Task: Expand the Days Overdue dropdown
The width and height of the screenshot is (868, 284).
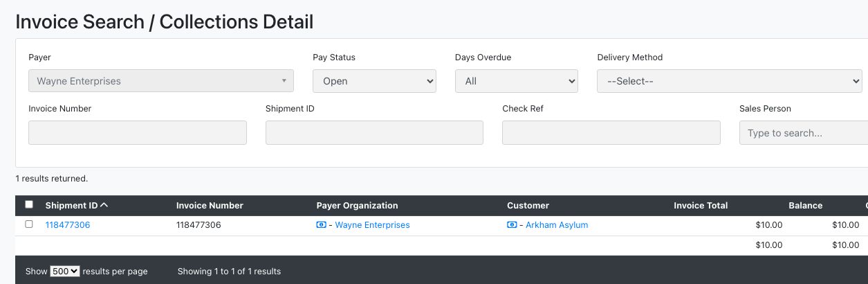Action: [517, 81]
